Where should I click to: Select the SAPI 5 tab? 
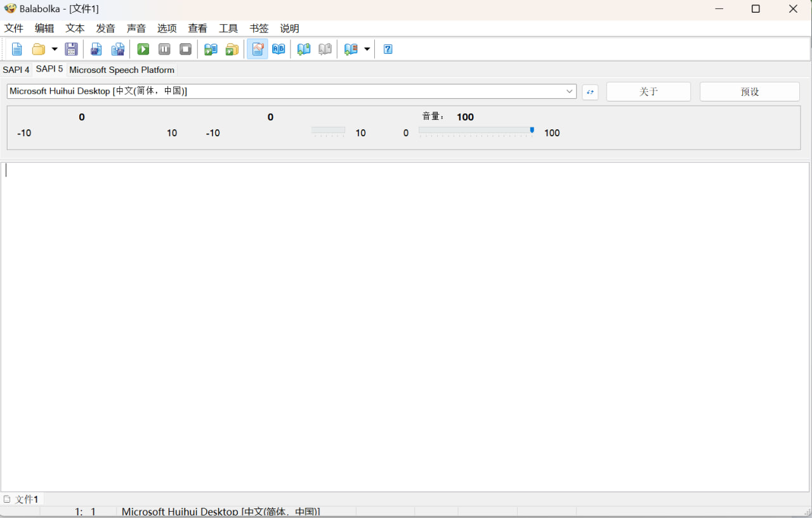[x=49, y=68]
